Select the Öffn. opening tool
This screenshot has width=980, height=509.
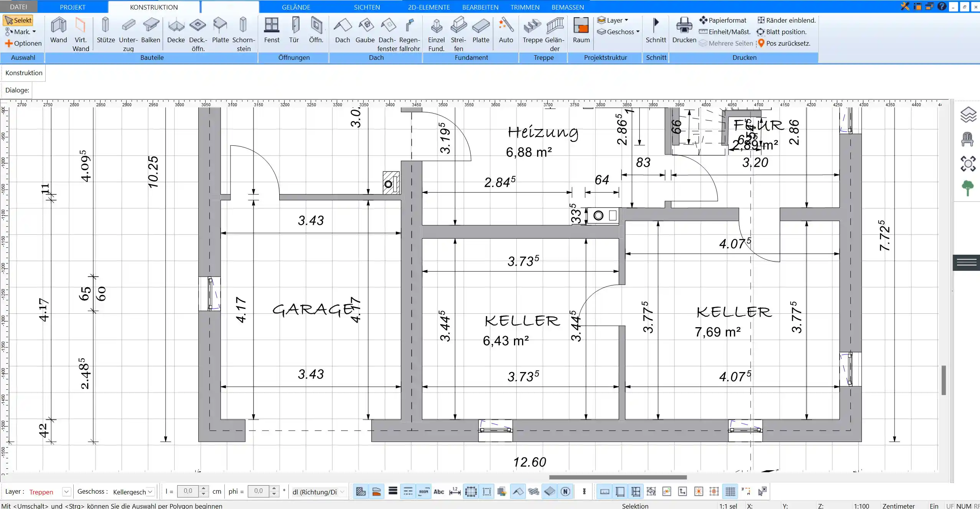[316, 30]
